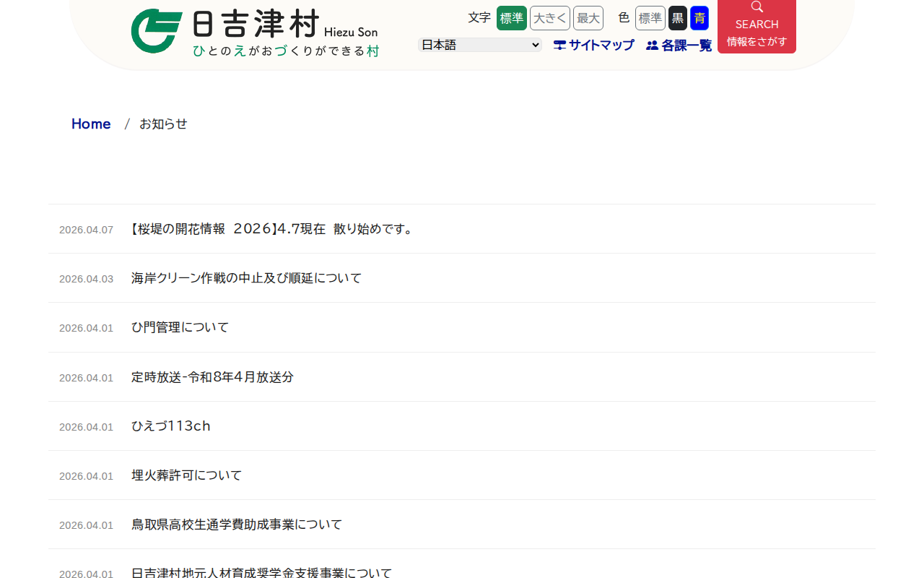The width and height of the screenshot is (924, 578).
Task: Click the 日吉津村 Hiezu Son site title
Action: click(285, 25)
